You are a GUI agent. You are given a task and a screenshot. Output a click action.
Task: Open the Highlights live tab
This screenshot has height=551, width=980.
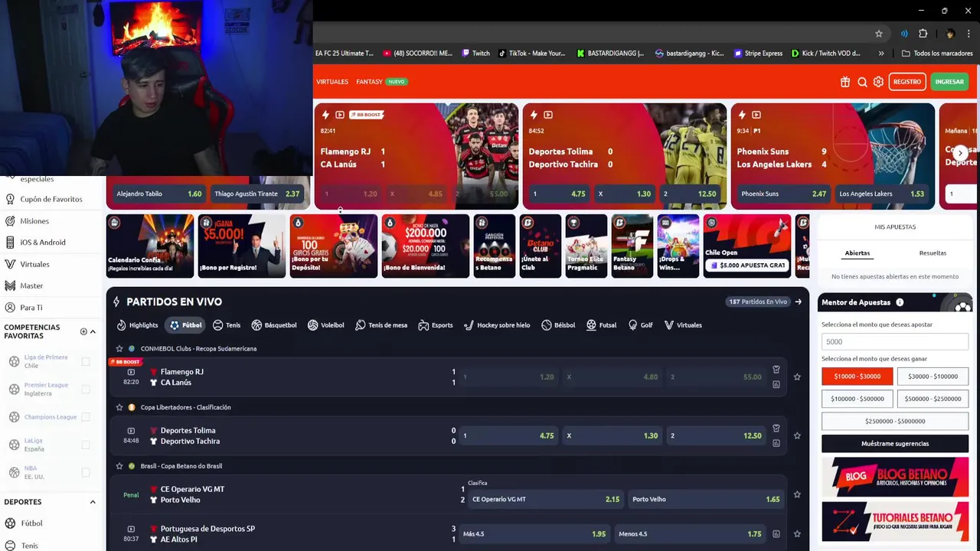point(137,325)
